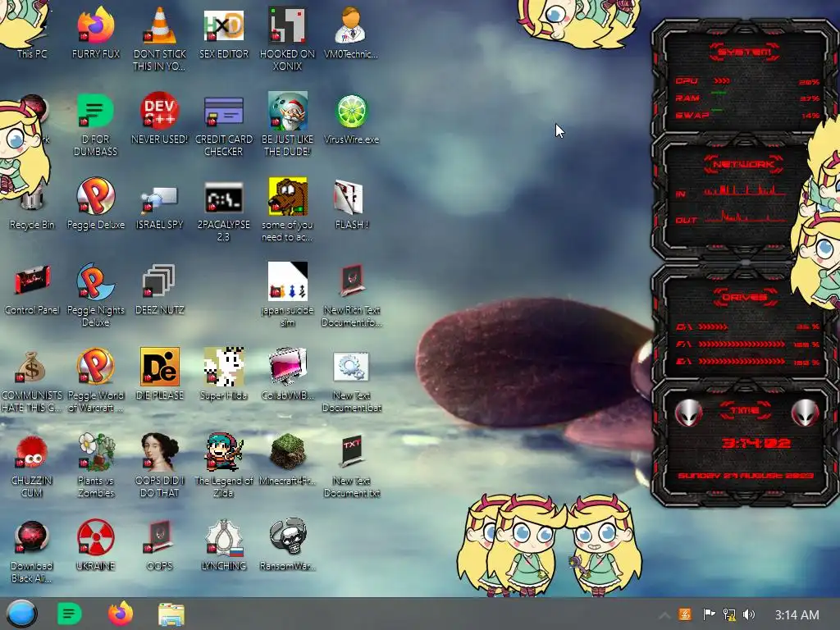Select the ISRAEL SPY network icon

coord(160,206)
